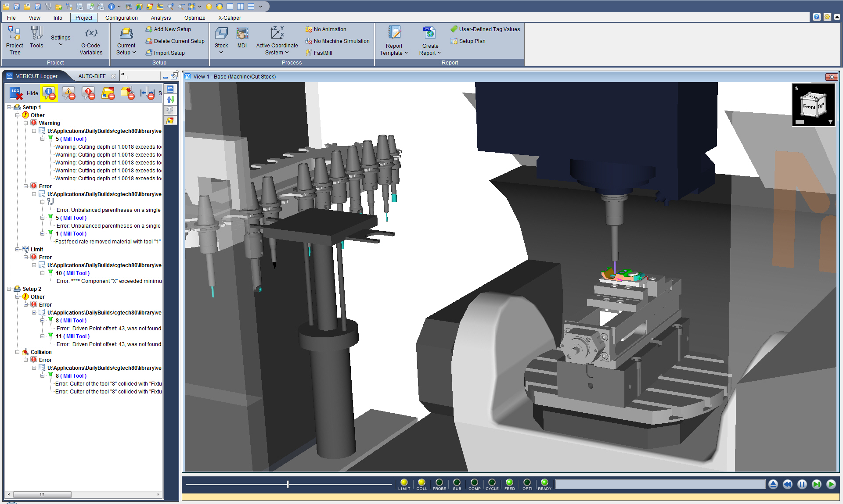Select the single view layout icon

[230, 7]
